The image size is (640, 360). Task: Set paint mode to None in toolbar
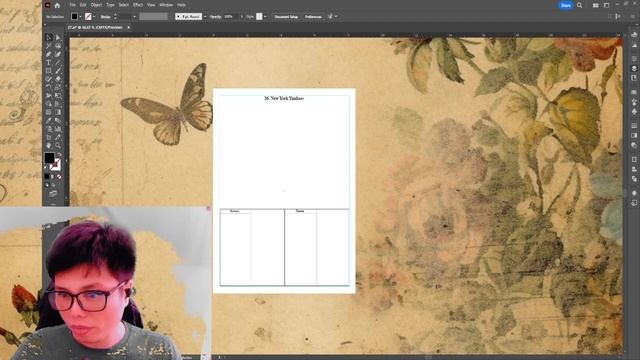tap(60, 176)
